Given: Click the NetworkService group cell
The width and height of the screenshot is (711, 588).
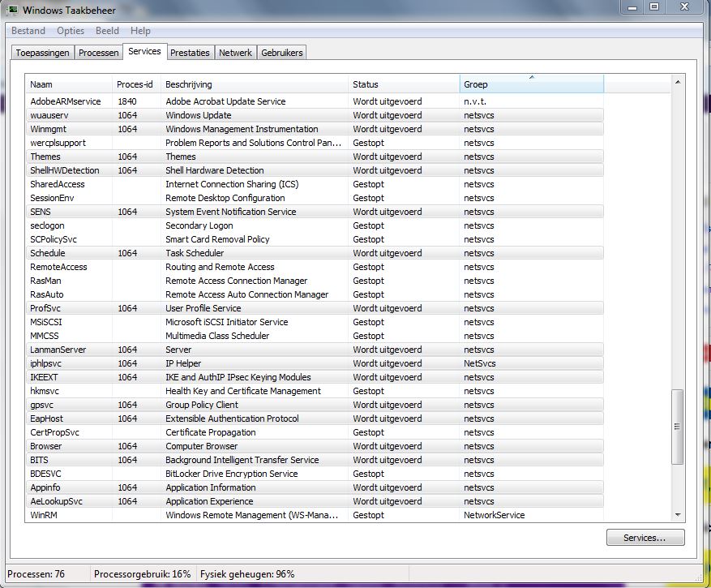Looking at the screenshot, I should (495, 515).
